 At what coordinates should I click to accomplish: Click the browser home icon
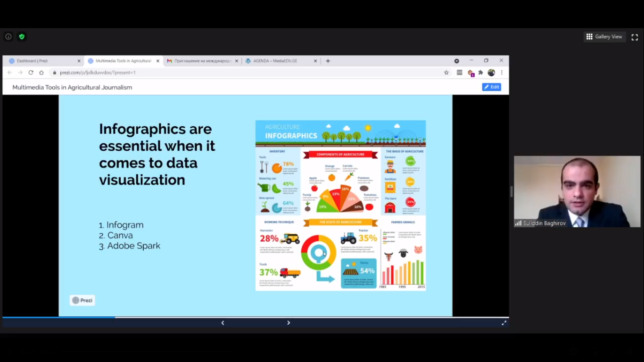pos(41,73)
